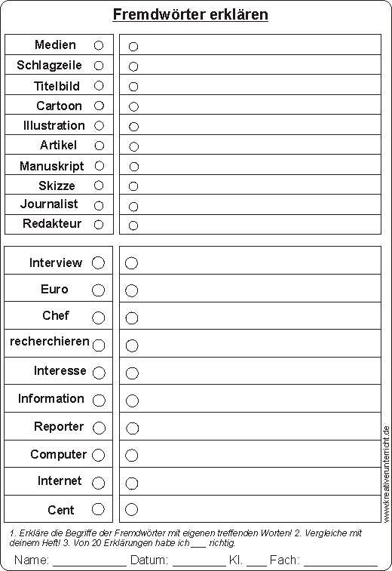Open the www.kreativerunterricht.de link

pos(387,474)
